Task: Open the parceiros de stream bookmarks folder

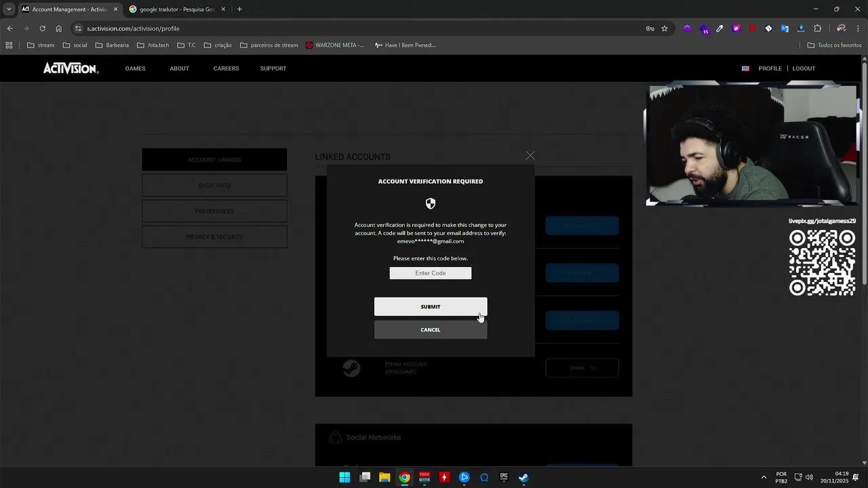Action: 269,45
